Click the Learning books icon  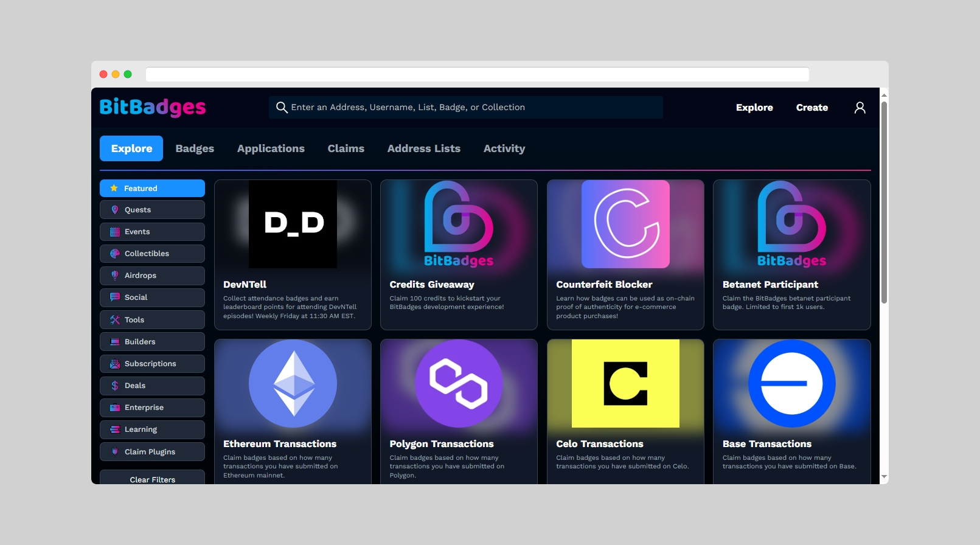click(x=114, y=429)
